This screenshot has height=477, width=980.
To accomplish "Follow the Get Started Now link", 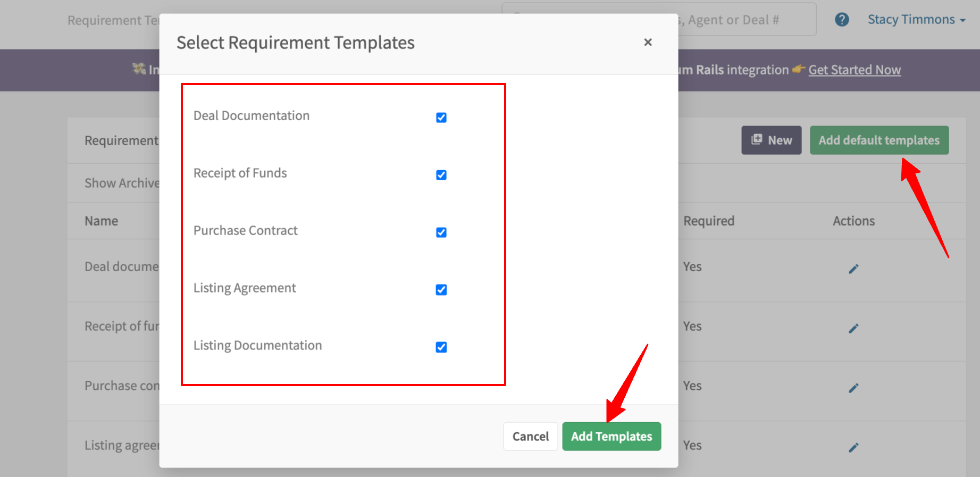I will pyautogui.click(x=854, y=70).
